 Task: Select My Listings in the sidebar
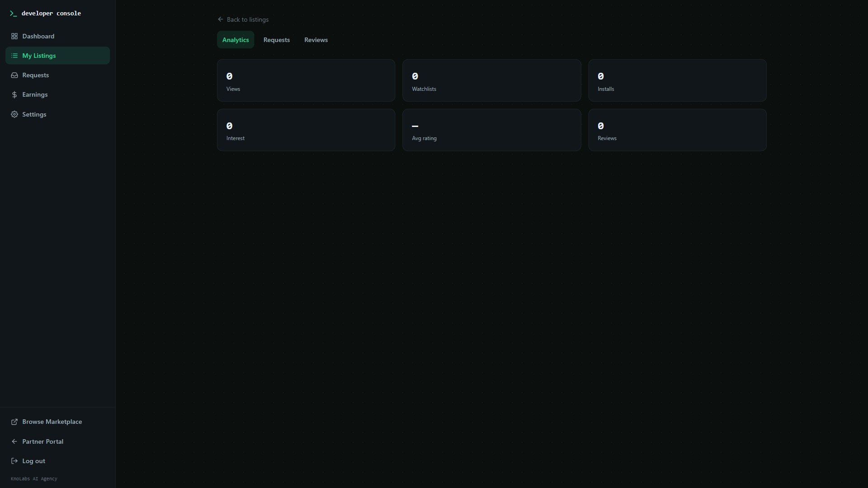click(57, 56)
